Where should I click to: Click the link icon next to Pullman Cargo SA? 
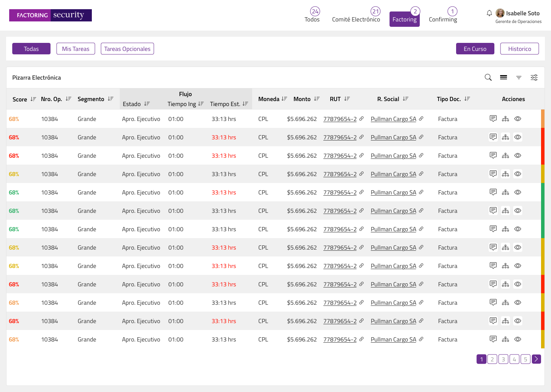[x=421, y=119]
